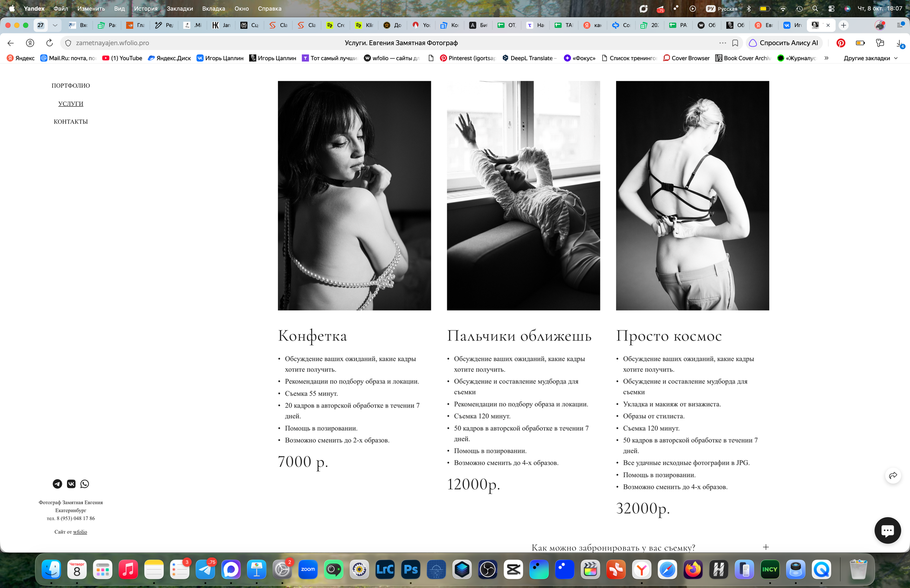Click the share arrow floating button
This screenshot has width=910, height=588.
893,475
